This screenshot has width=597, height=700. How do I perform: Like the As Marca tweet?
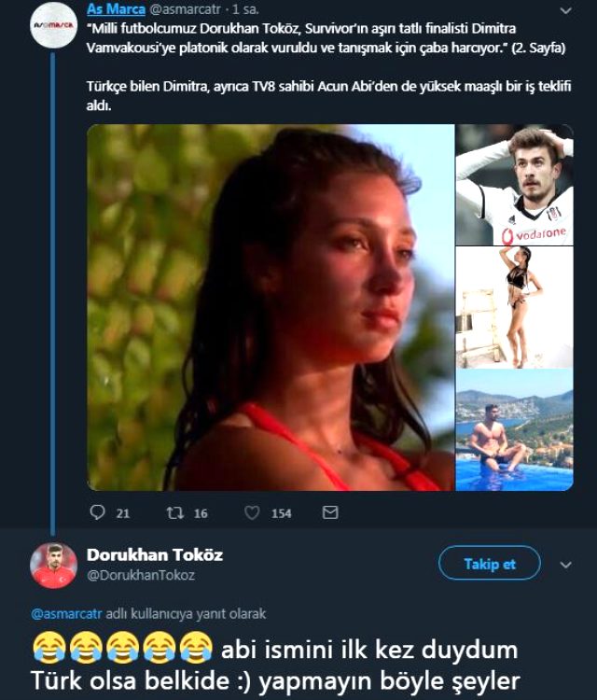point(252,512)
